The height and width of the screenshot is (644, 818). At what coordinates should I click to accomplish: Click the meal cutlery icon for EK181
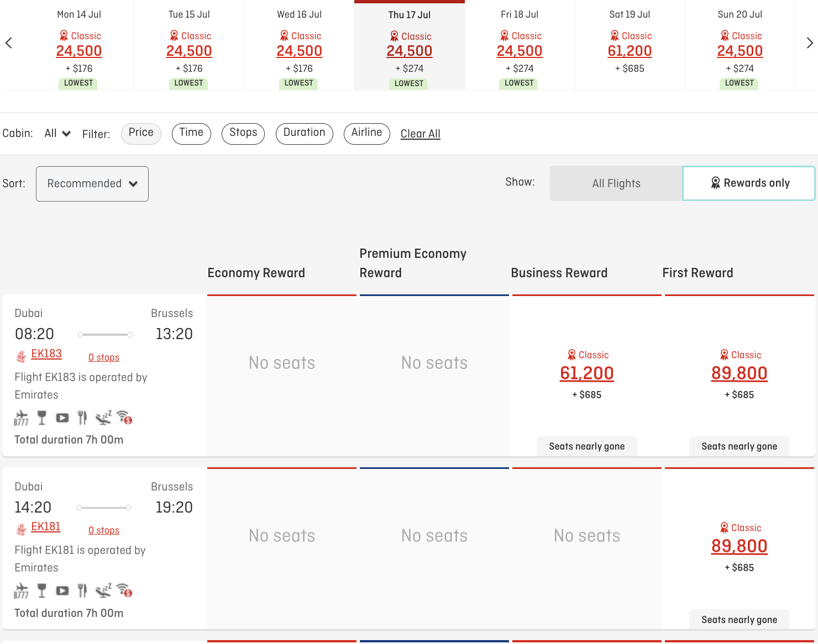pos(82,590)
